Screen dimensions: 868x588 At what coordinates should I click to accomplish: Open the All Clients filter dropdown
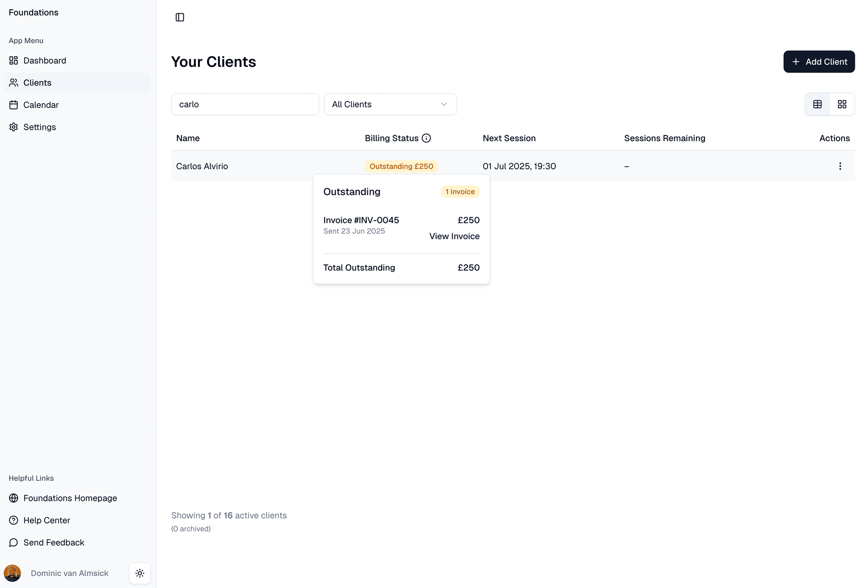tap(390, 104)
